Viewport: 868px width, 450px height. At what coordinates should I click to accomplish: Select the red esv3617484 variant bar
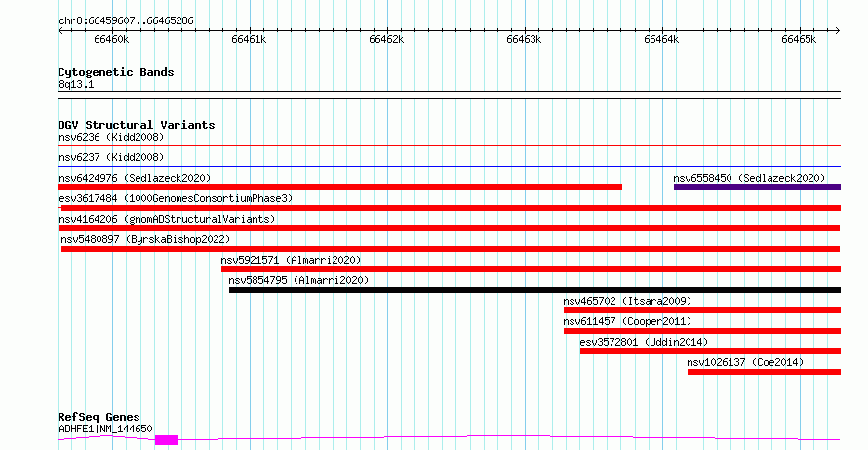point(451,208)
